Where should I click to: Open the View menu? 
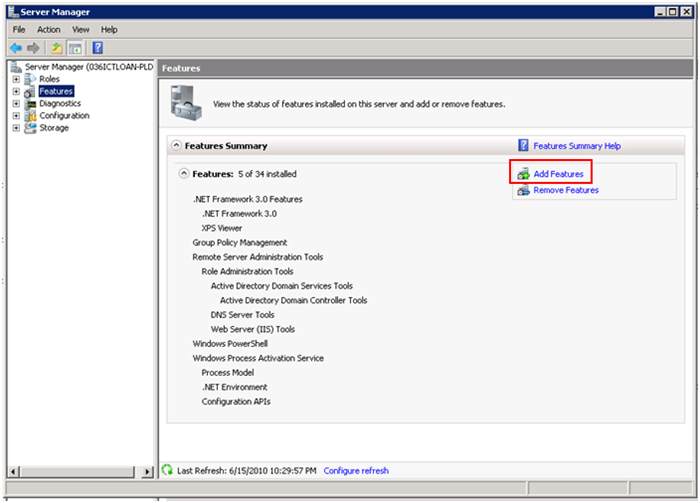click(81, 29)
